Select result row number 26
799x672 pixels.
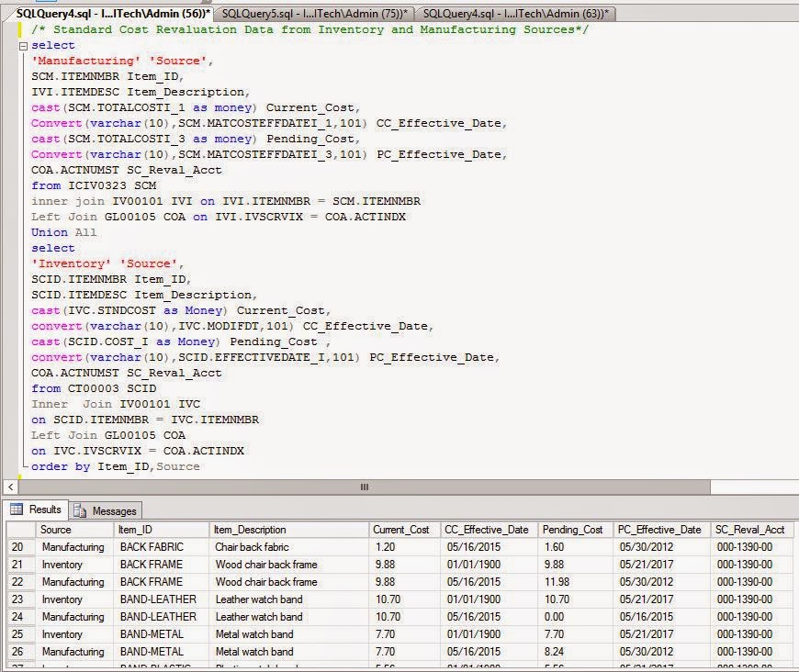[x=20, y=652]
